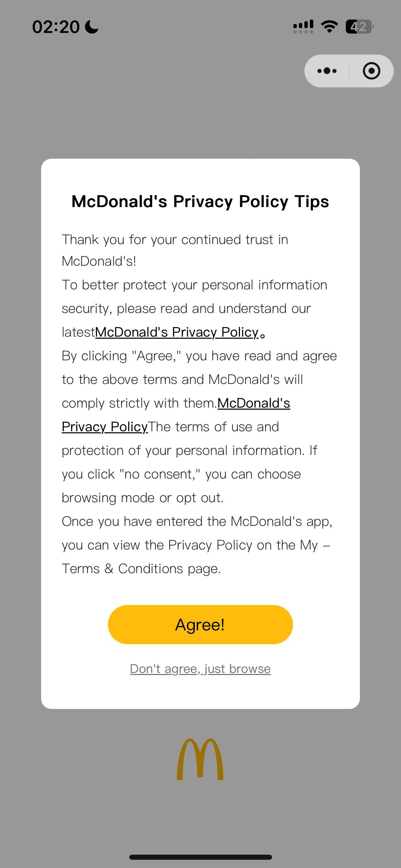
Task: Tap the "Once you have entered" paragraph line
Action: coord(197,521)
